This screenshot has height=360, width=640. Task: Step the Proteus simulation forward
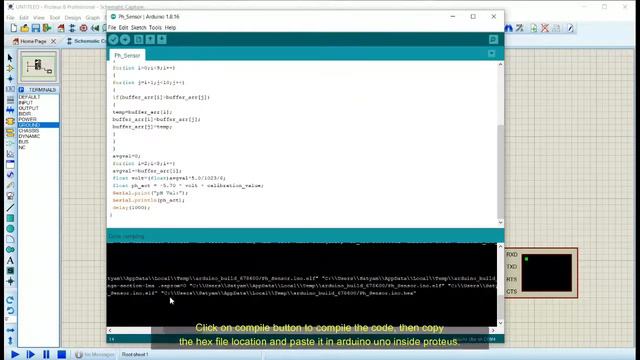click(x=30, y=354)
